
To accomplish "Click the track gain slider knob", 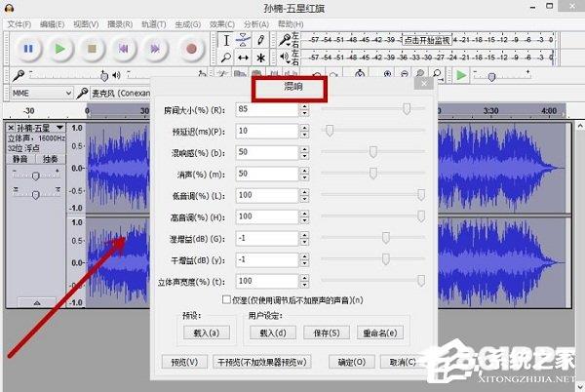I will 35,176.
